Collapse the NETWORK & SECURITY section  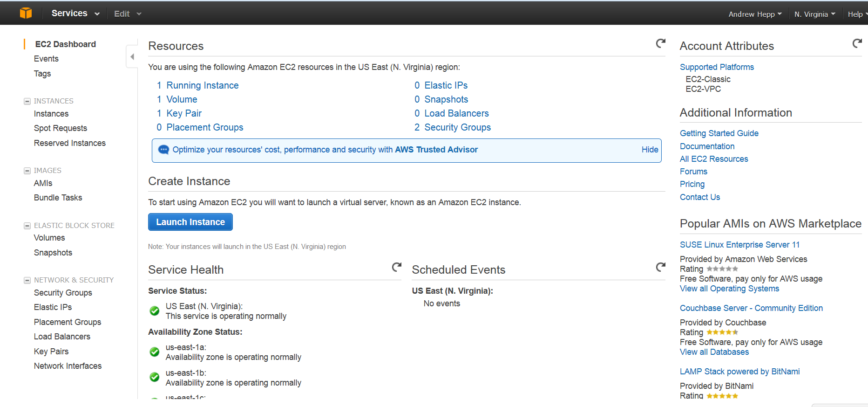pos(27,280)
